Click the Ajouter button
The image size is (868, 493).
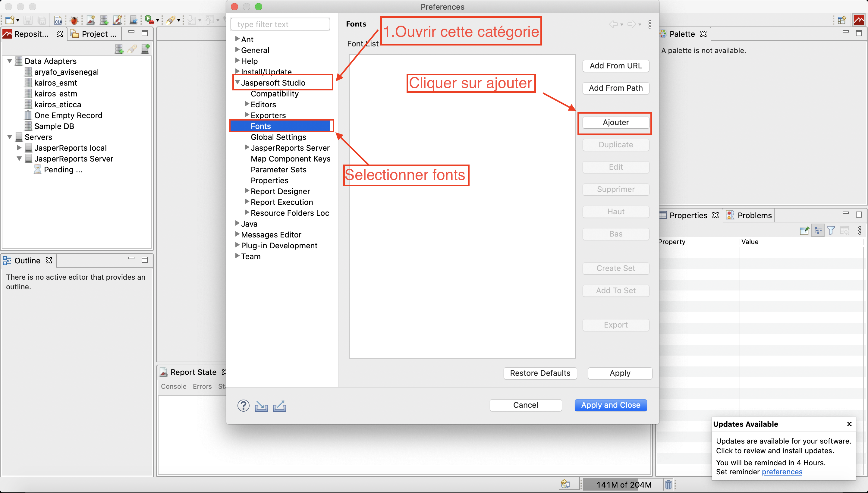click(x=615, y=122)
